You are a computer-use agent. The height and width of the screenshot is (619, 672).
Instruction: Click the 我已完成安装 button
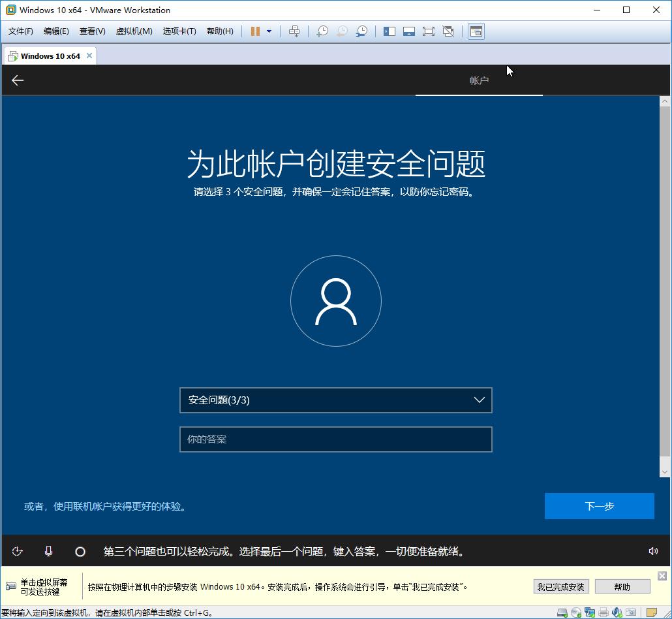[560, 586]
